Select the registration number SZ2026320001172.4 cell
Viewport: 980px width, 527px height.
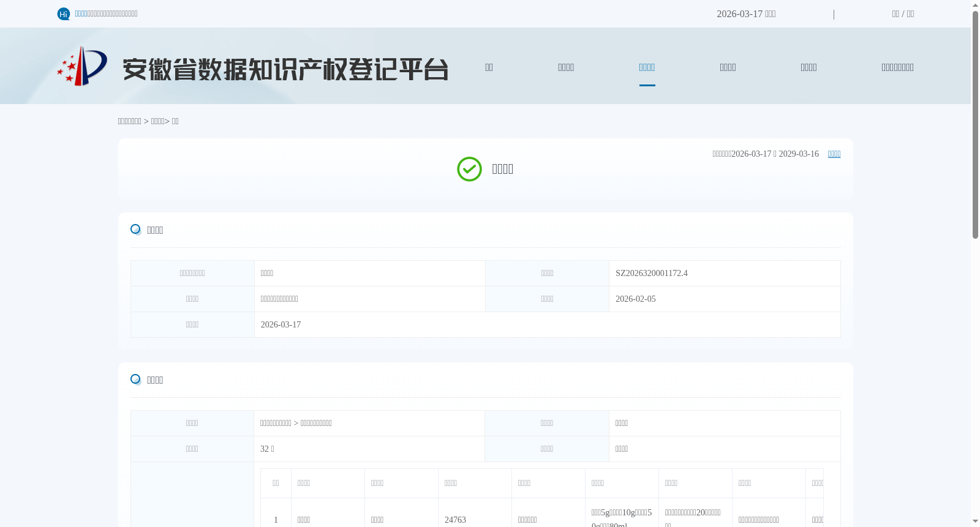tap(725, 274)
